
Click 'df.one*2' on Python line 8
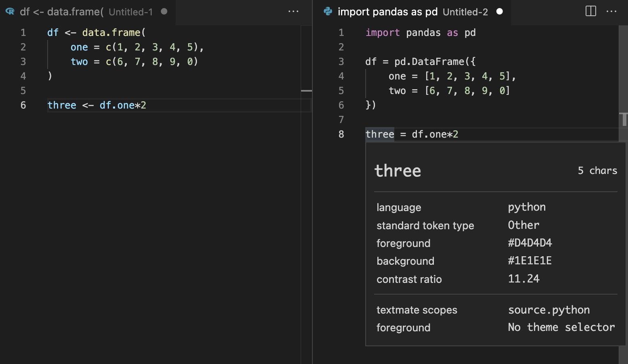pyautogui.click(x=435, y=134)
